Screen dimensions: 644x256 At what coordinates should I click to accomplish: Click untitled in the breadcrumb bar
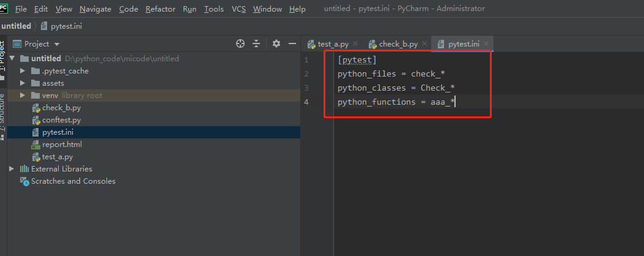click(x=16, y=26)
